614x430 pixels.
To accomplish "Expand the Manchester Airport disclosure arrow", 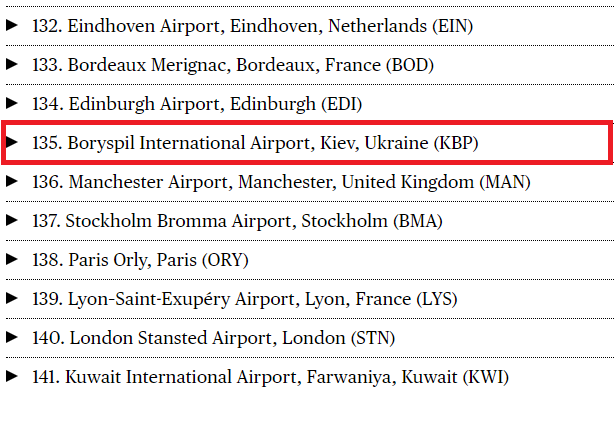I will pyautogui.click(x=11, y=181).
